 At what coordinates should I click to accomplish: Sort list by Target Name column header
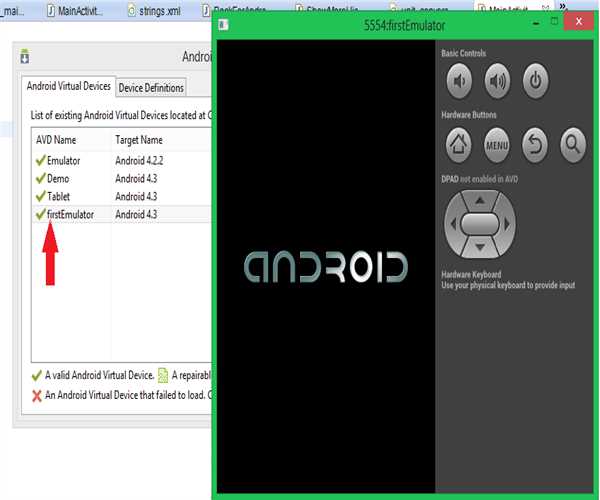pyautogui.click(x=139, y=140)
